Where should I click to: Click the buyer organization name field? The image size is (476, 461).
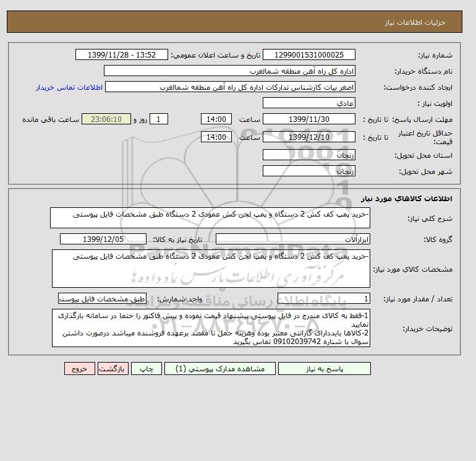click(x=229, y=71)
